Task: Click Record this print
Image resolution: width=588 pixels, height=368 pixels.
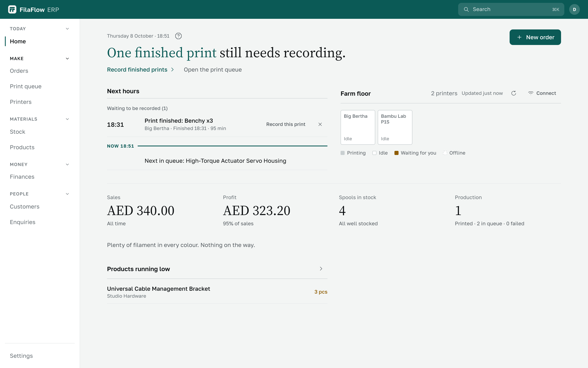Action: click(285, 124)
